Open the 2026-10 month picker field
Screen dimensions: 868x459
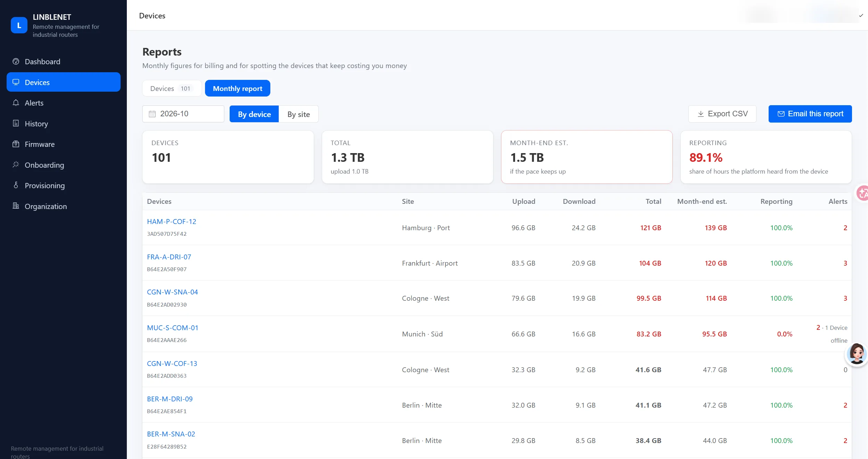click(x=183, y=114)
